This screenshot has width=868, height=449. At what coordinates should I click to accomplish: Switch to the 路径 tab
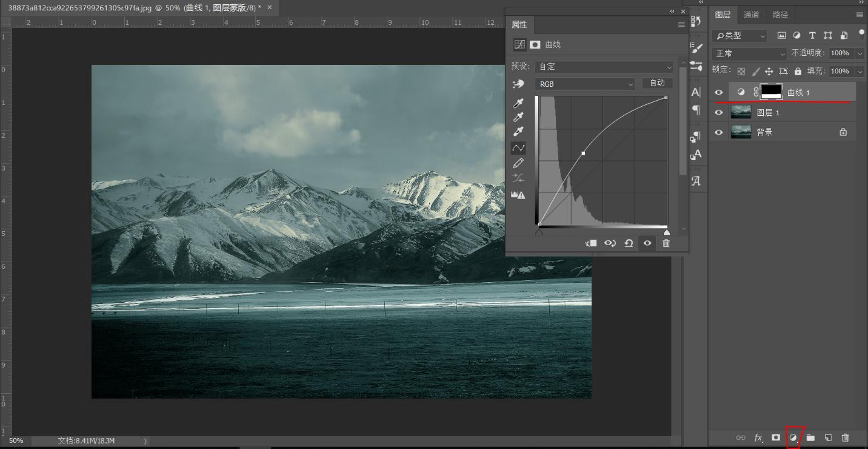tap(781, 14)
